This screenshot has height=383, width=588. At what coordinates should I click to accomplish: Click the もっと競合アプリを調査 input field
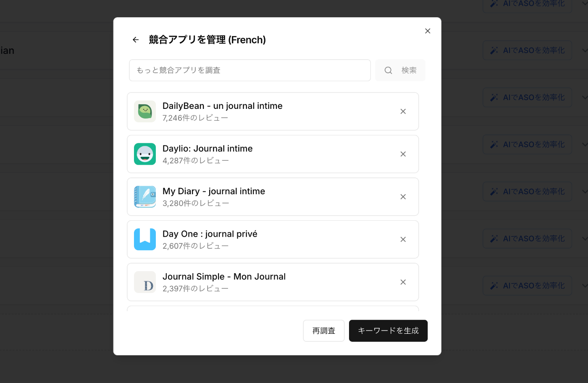[249, 70]
